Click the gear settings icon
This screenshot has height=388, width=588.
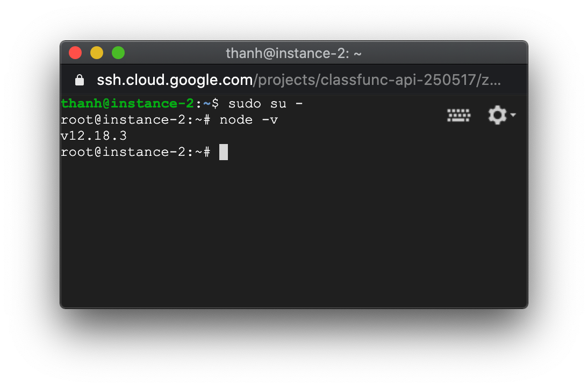coord(497,115)
